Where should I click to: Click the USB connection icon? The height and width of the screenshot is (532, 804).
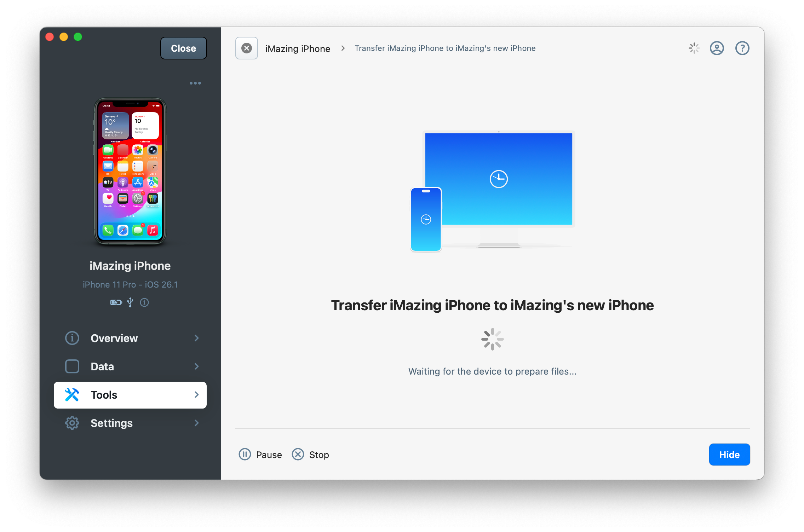[130, 302]
